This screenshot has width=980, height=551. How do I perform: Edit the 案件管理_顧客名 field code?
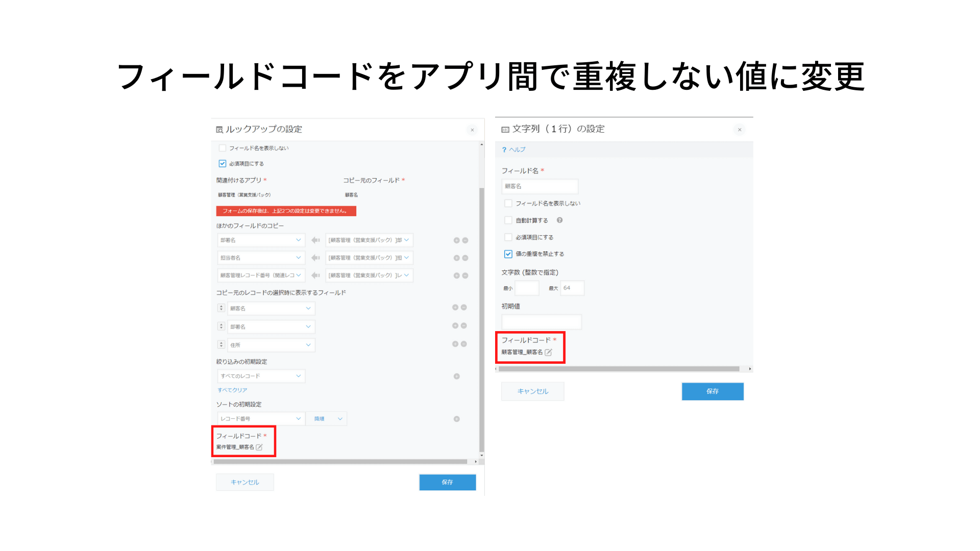click(259, 447)
